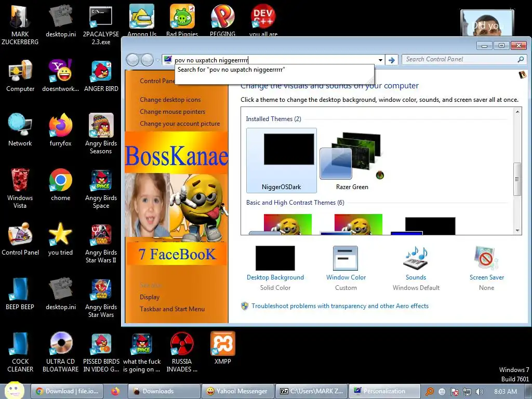Open Taskbar and Start Menu link
Image resolution: width=532 pixels, height=399 pixels.
[x=172, y=309]
